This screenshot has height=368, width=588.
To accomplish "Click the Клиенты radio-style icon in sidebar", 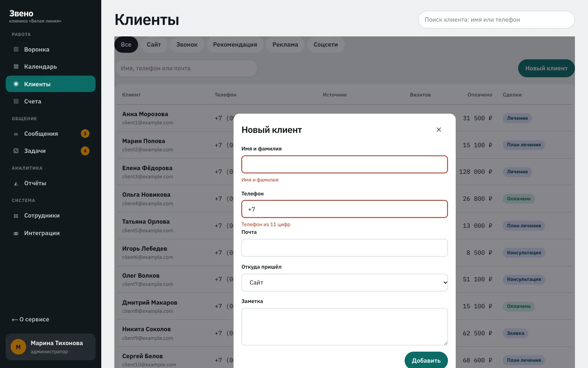I will coord(16,84).
